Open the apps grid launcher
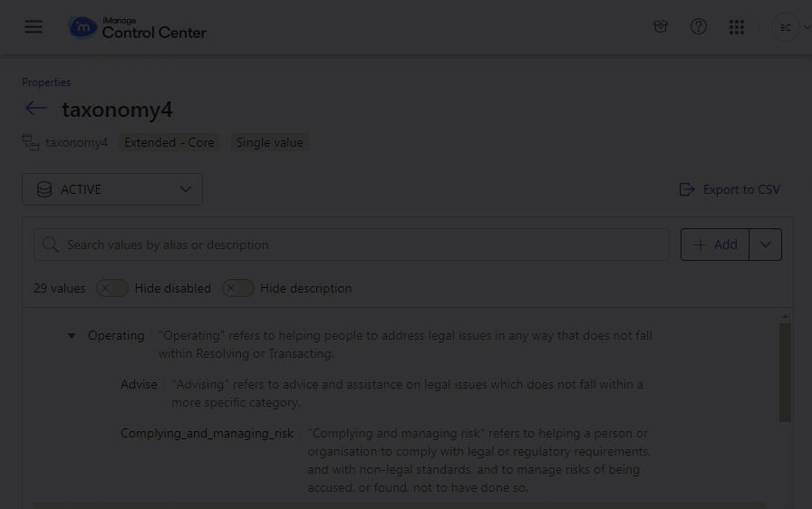 pos(737,27)
